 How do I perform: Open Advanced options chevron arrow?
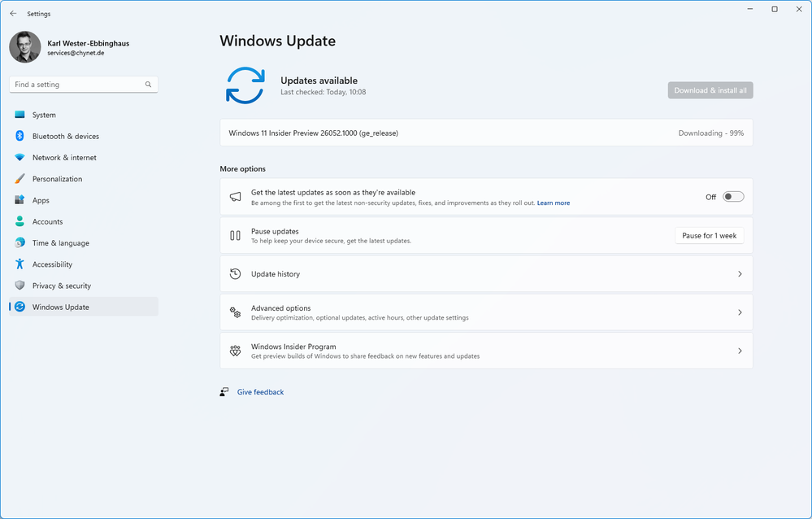pos(740,312)
